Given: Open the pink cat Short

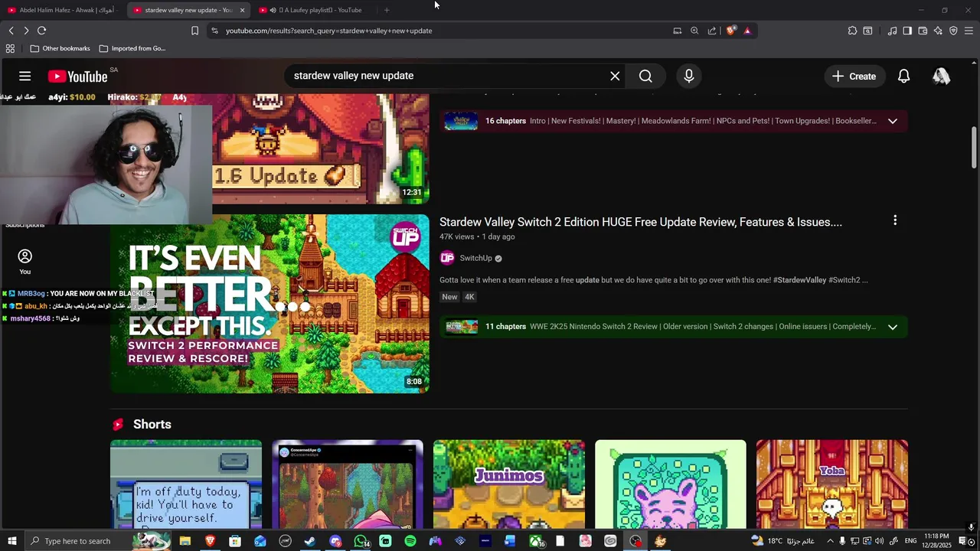Looking at the screenshot, I should [x=671, y=484].
